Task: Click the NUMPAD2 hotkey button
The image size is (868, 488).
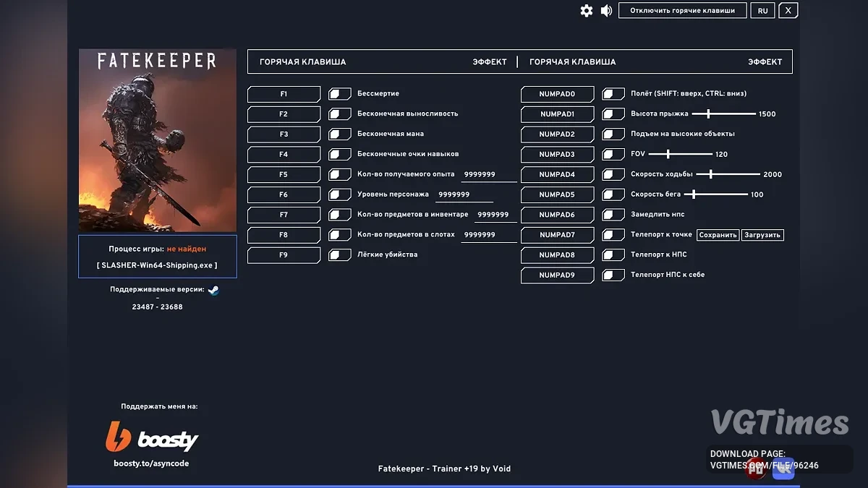Action: tap(558, 134)
